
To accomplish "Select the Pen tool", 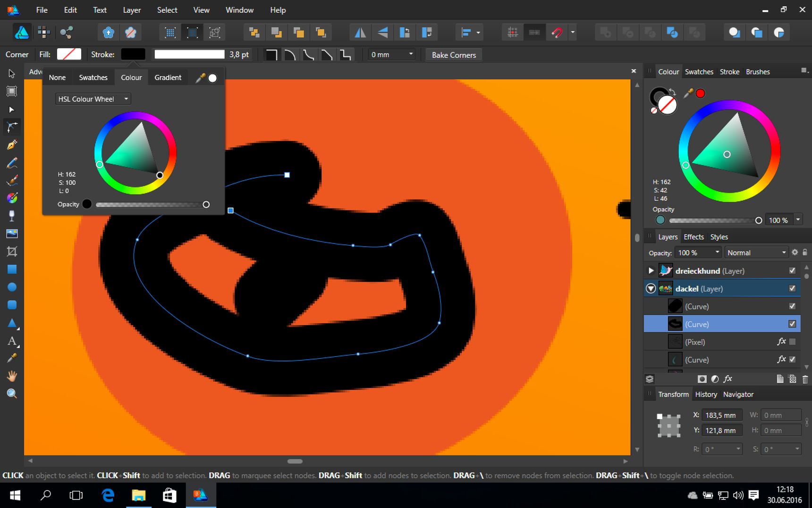I will [12, 145].
